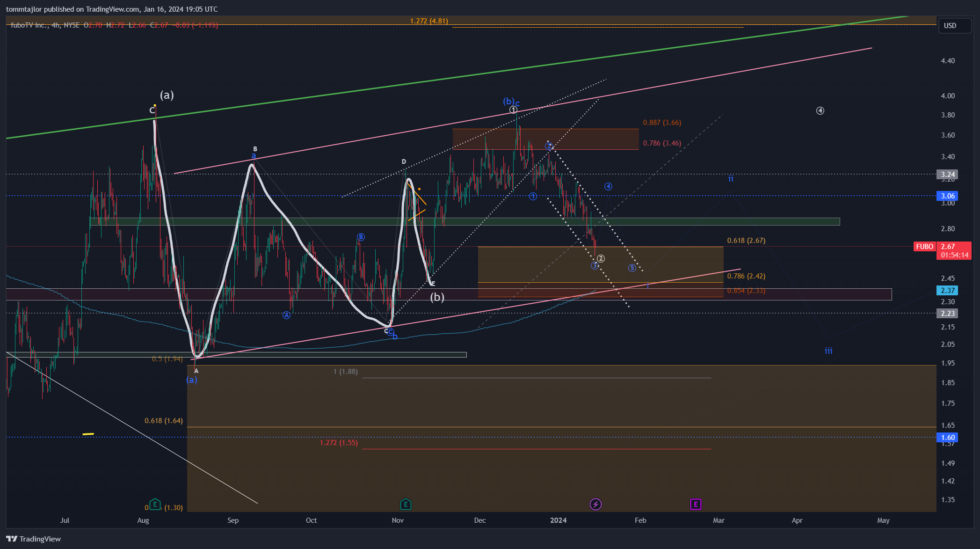Screen dimensions: 980x549
Task: Select the white circled 4 wave label
Action: click(x=820, y=111)
